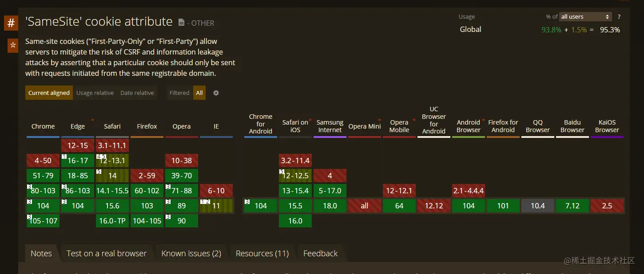
Task: Select Safari 12-13.1 version cell
Action: [x=112, y=160]
